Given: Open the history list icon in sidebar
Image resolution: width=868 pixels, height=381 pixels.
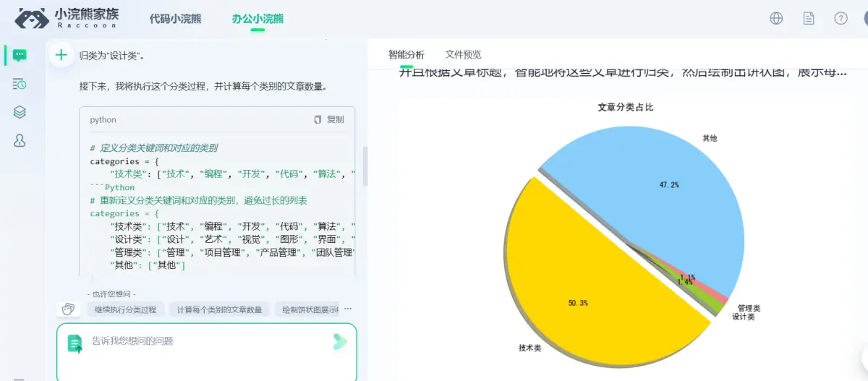Looking at the screenshot, I should click(x=20, y=84).
